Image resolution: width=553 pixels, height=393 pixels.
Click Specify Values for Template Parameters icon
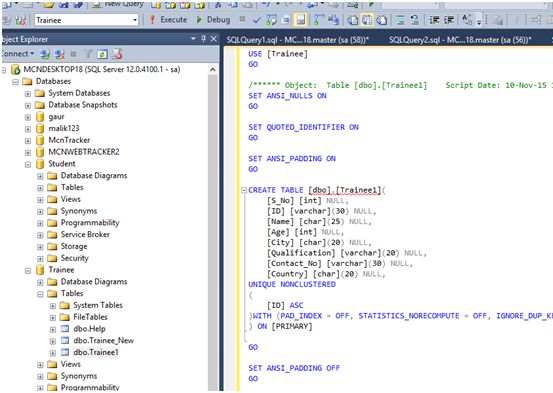click(467, 20)
